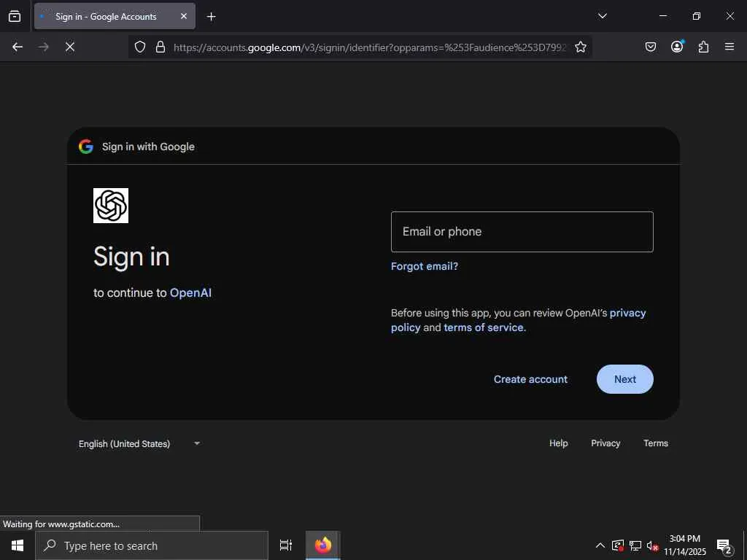Viewport: 747px width, 560px height.
Task: Open the network tray icon
Action: click(x=635, y=545)
